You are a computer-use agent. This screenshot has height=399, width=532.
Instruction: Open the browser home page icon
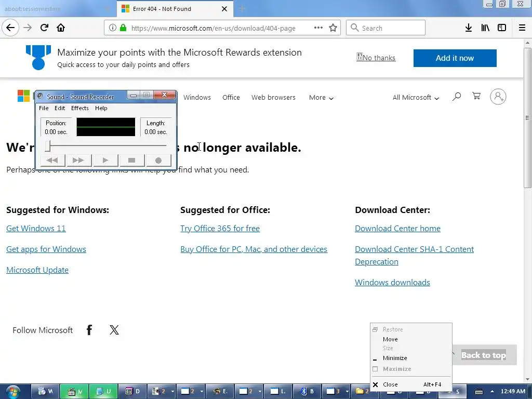[61, 28]
